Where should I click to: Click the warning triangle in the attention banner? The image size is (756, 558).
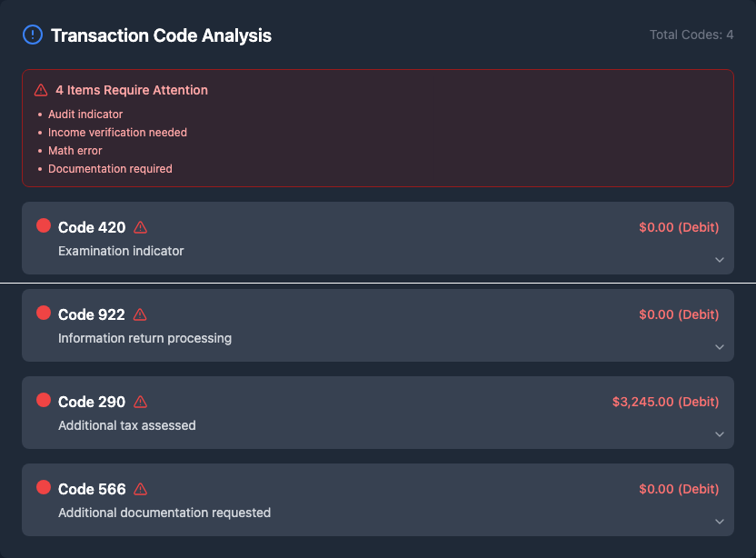[x=41, y=91]
